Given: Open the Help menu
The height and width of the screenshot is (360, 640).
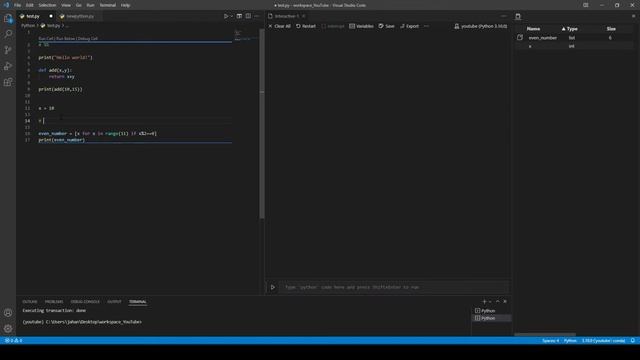Looking at the screenshot, I should click(x=125, y=5).
